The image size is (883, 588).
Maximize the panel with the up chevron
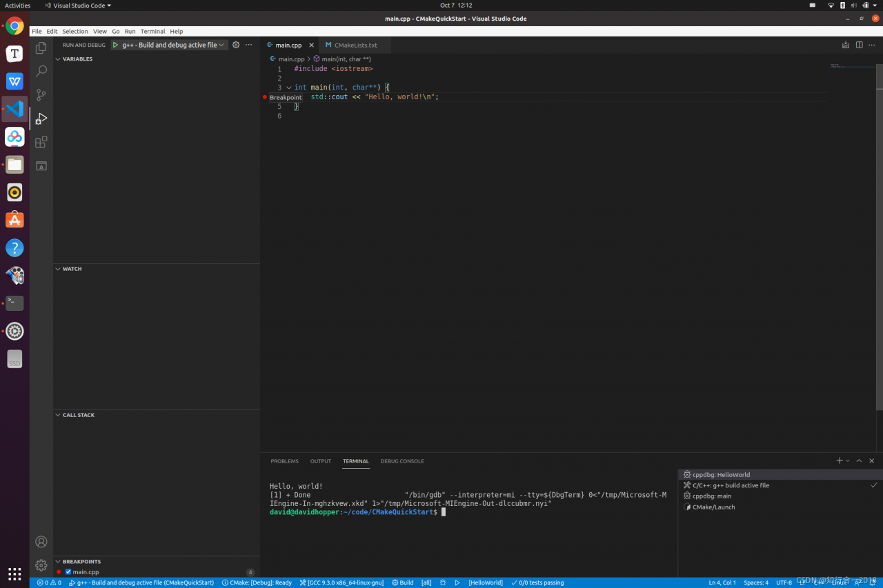[x=859, y=460]
